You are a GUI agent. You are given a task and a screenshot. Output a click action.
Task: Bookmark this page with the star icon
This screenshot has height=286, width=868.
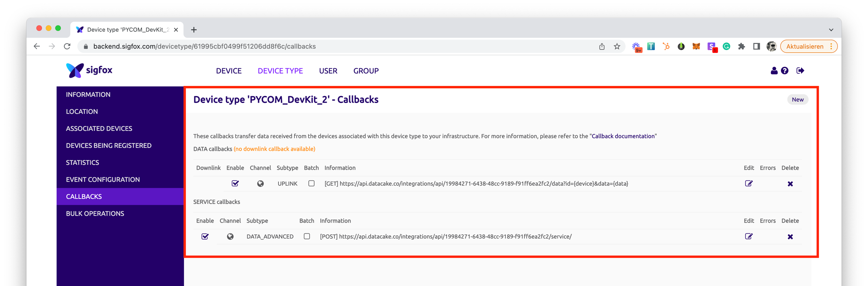[x=617, y=46]
